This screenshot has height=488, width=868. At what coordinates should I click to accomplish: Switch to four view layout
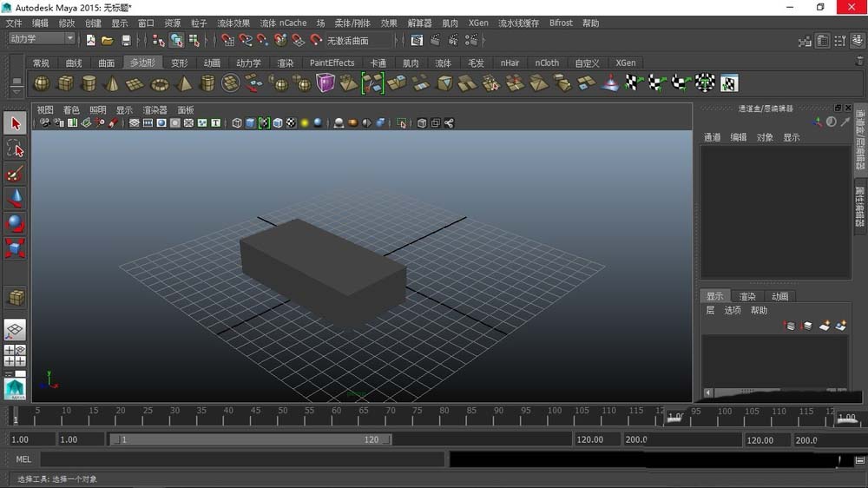tap(15, 356)
